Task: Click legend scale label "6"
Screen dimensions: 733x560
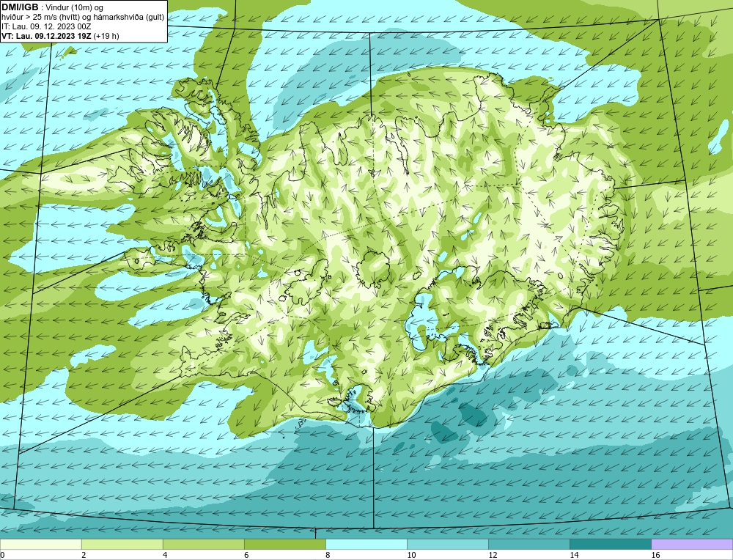Action: point(246,555)
